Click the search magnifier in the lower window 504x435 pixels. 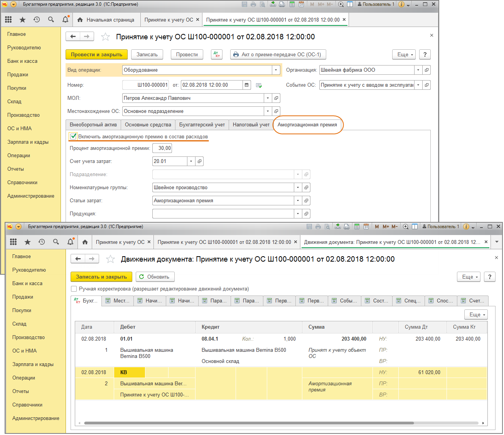click(56, 242)
